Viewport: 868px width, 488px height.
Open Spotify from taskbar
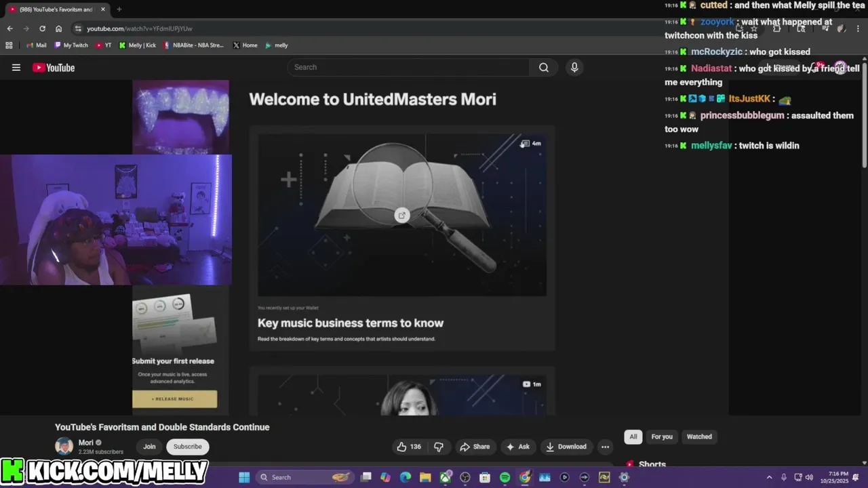[x=505, y=477]
